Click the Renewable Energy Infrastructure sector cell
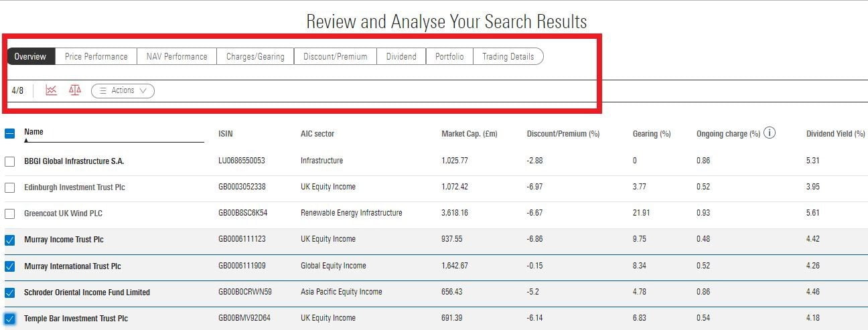 [352, 213]
